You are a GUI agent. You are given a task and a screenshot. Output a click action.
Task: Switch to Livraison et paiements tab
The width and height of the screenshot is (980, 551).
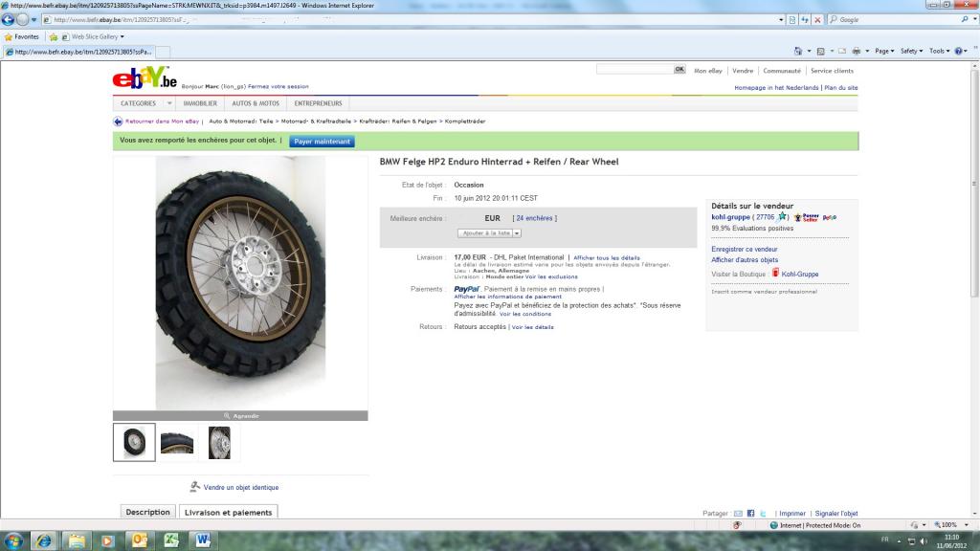tap(228, 513)
